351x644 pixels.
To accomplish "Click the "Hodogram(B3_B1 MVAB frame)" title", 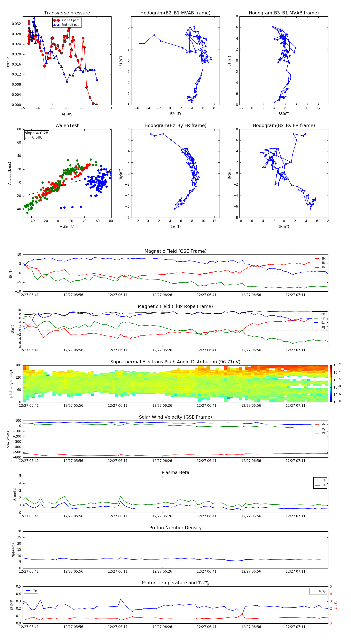I will pyautogui.click(x=284, y=13).
